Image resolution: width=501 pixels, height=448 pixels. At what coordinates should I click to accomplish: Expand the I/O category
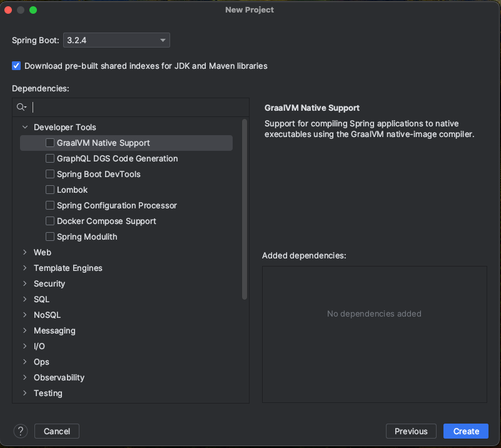pos(25,347)
